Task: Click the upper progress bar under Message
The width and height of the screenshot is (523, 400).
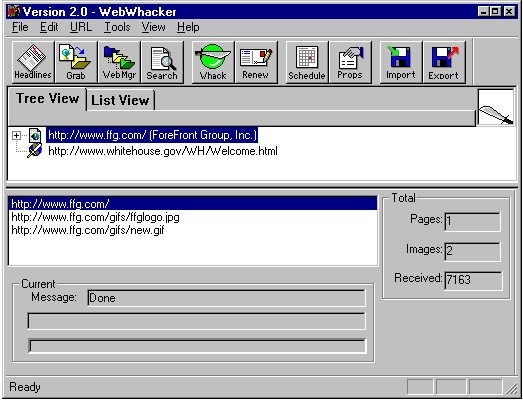Action: point(196,321)
